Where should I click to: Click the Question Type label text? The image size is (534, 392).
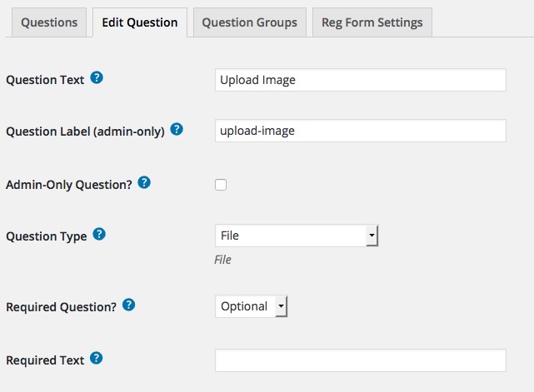pos(47,236)
